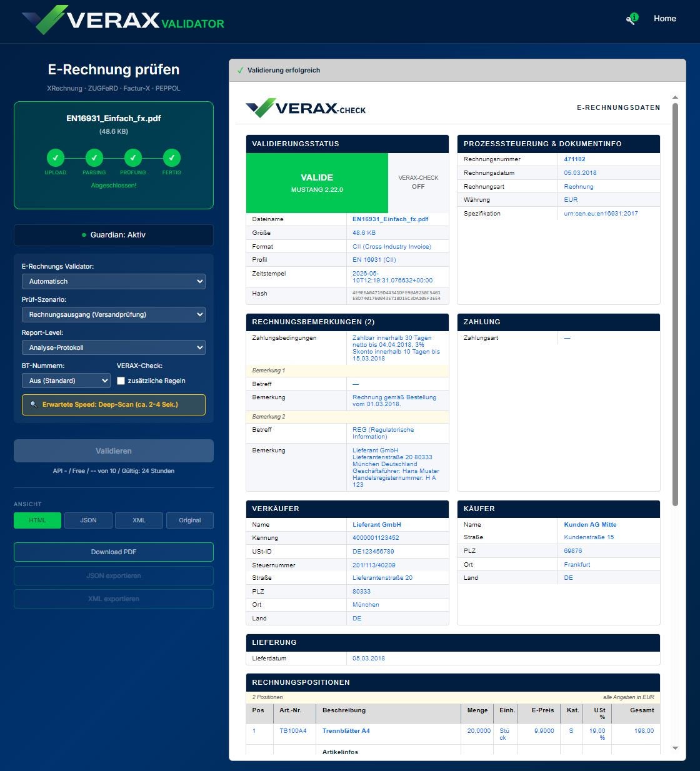The height and width of the screenshot is (771, 700).
Task: Click line total 198,00
Action: (644, 731)
